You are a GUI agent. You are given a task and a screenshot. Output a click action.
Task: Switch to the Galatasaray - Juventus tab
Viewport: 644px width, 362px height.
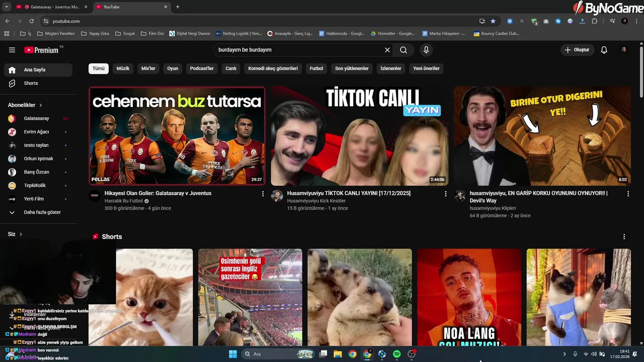52,7
